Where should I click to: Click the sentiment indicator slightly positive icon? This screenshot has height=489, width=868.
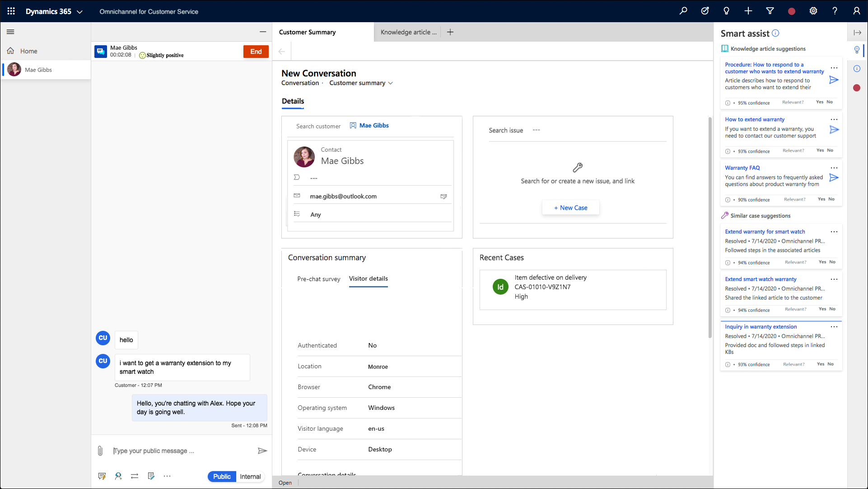141,55
